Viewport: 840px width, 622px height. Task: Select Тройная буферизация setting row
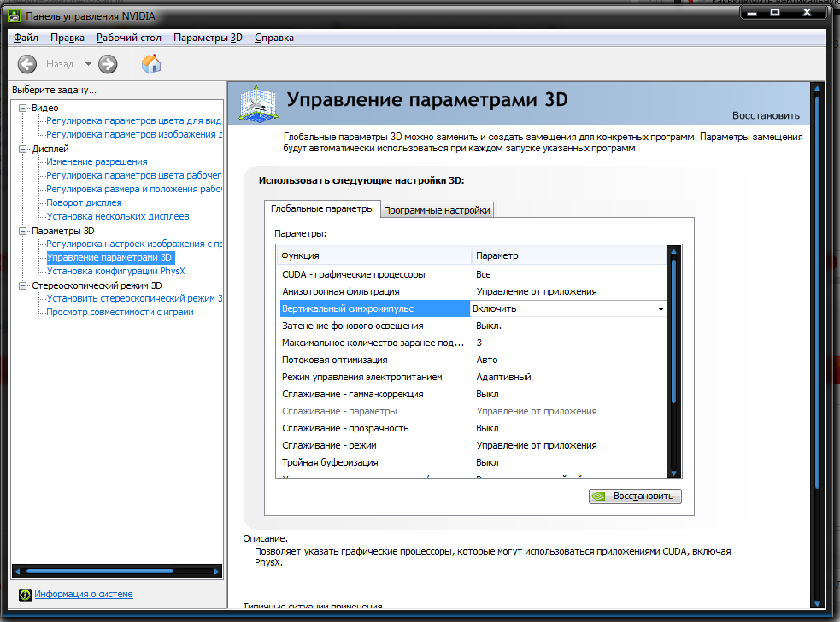coord(472,463)
